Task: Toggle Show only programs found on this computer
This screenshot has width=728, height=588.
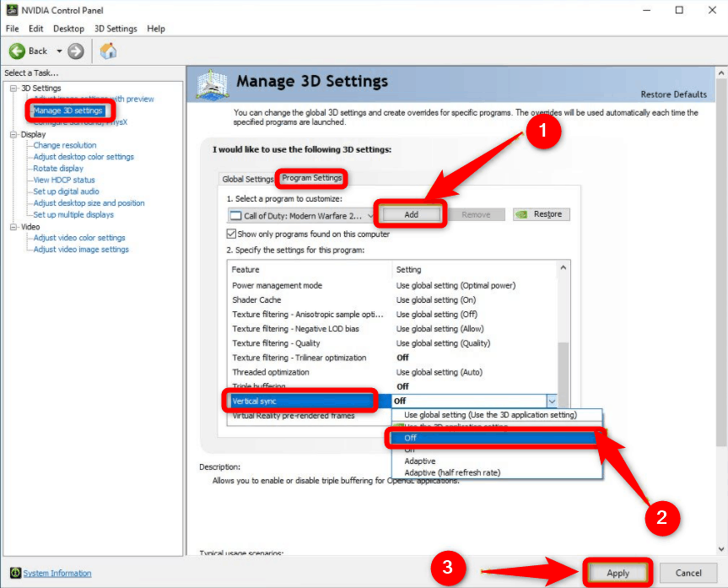Action: (x=231, y=234)
